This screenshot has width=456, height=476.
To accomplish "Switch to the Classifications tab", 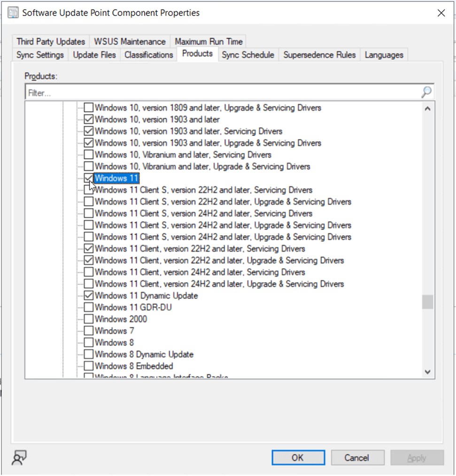I will (x=148, y=55).
